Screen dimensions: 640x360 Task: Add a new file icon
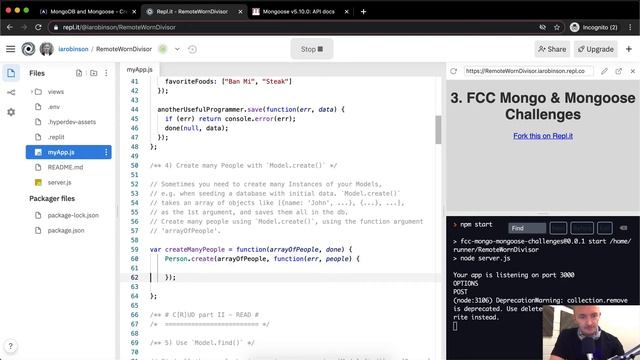tap(79, 73)
